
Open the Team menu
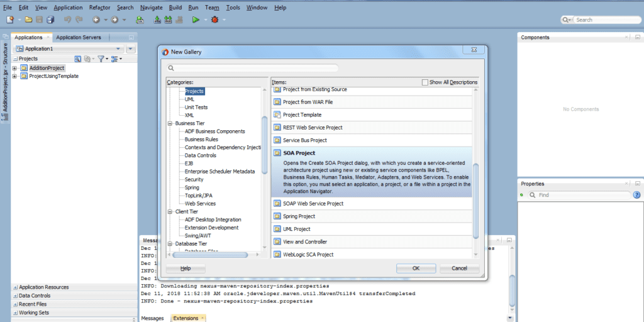click(212, 8)
